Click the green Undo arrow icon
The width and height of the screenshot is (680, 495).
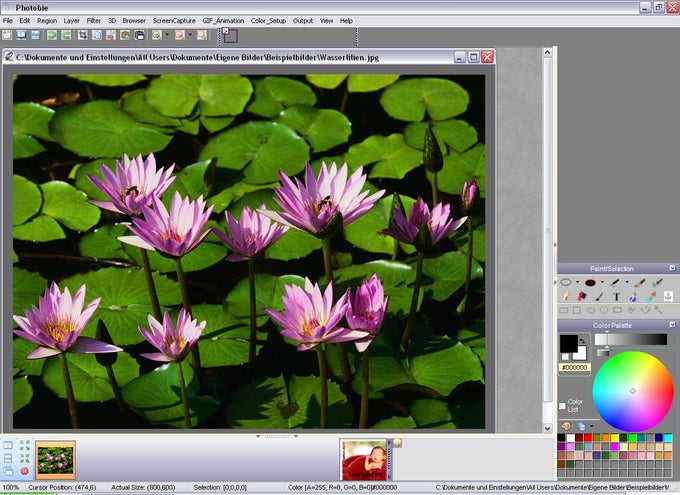coord(52,35)
